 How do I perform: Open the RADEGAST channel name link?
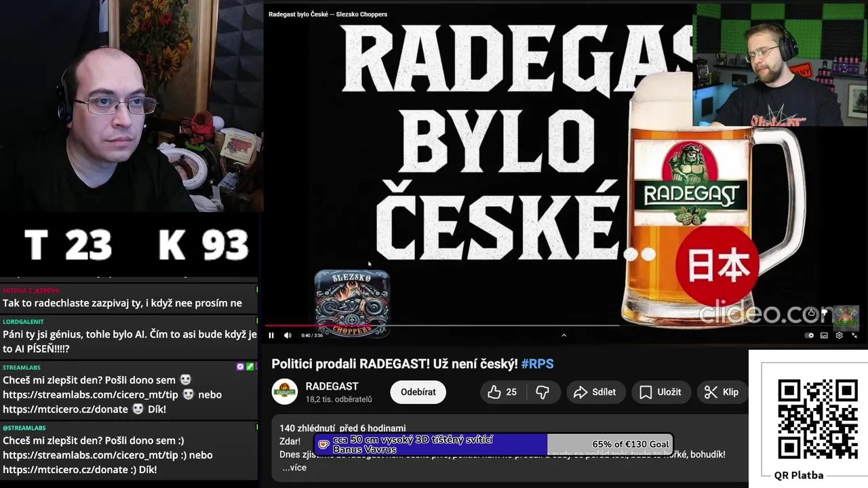[332, 386]
